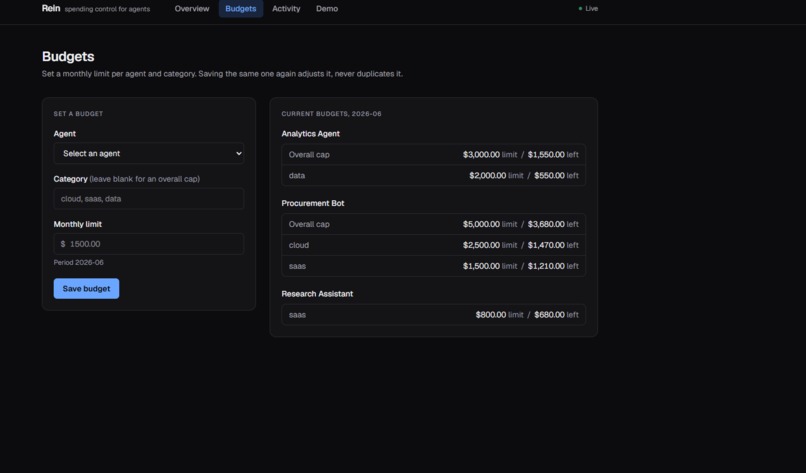Click the Live status indicator
The height and width of the screenshot is (473, 806).
[x=588, y=9]
